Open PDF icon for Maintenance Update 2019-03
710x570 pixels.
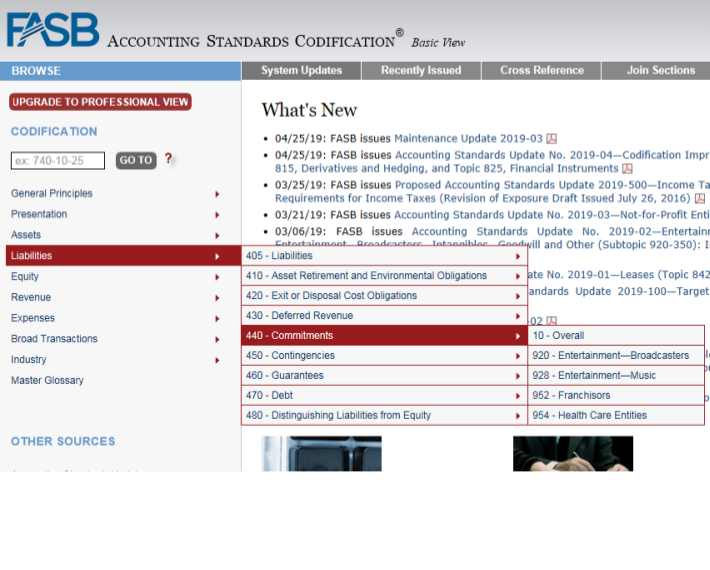click(x=551, y=139)
